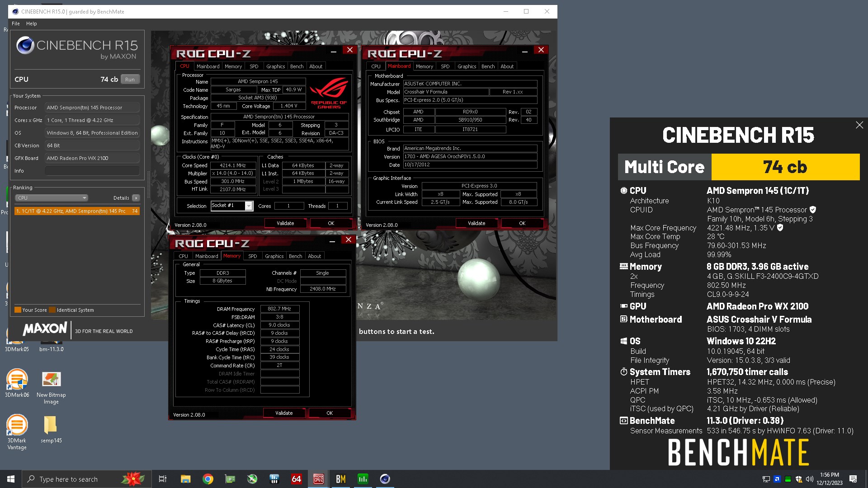Open the volume control in system tray
The image size is (868, 488).
pos(809,479)
